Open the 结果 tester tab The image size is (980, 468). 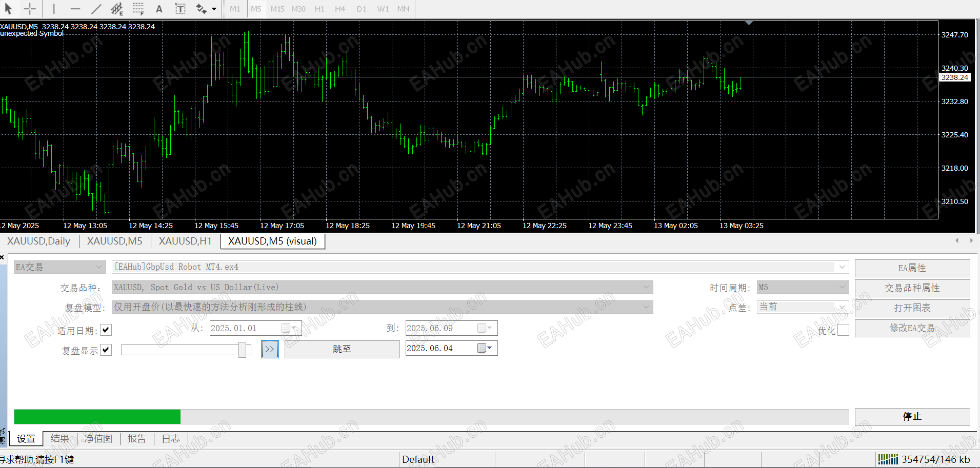(x=60, y=439)
